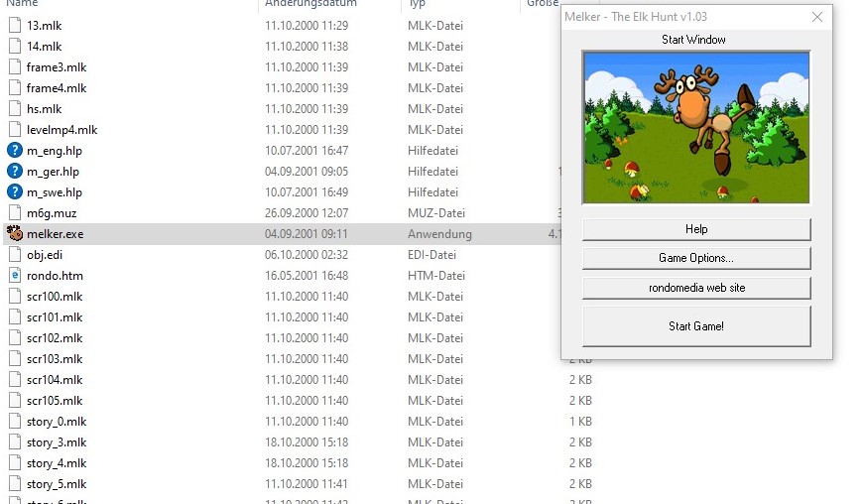This screenshot has height=504, width=864.
Task: Select file name 13.mlk
Action: point(44,26)
